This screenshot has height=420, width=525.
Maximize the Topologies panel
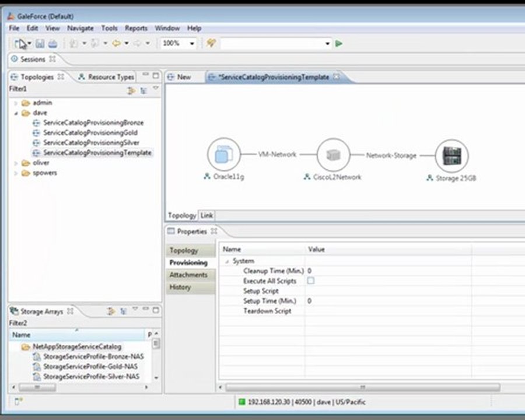click(156, 76)
